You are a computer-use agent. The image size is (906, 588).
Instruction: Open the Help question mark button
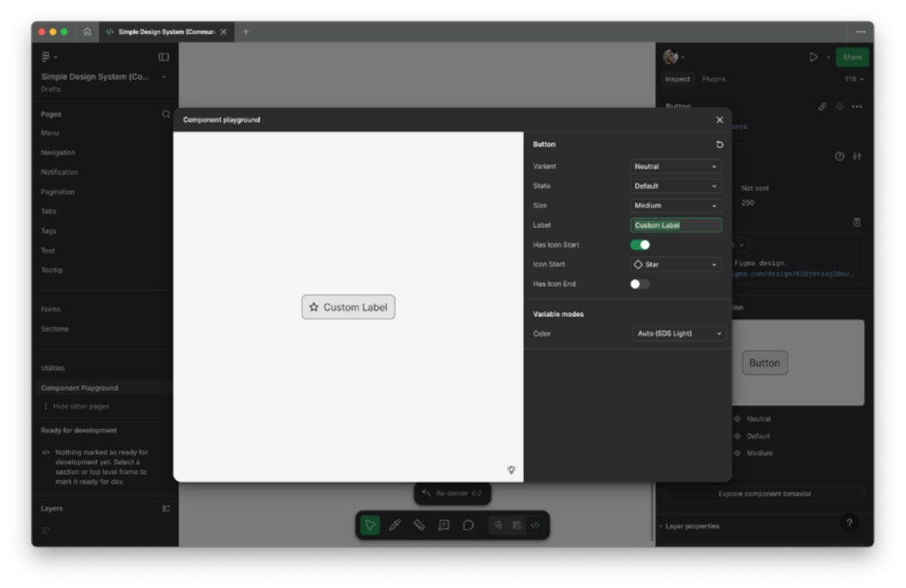(x=849, y=522)
